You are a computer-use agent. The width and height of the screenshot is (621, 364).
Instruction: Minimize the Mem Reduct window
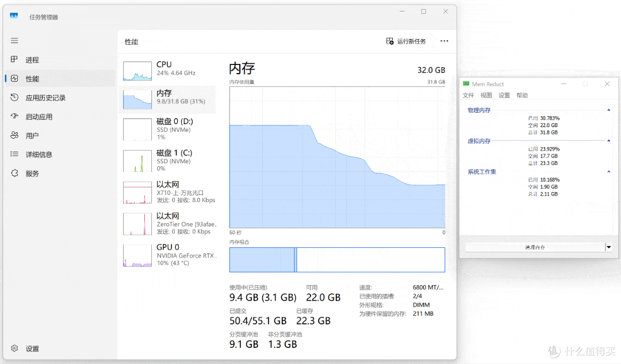(x=563, y=84)
